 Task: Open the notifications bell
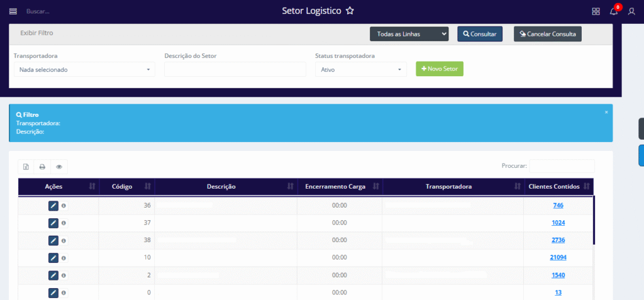pyautogui.click(x=614, y=11)
